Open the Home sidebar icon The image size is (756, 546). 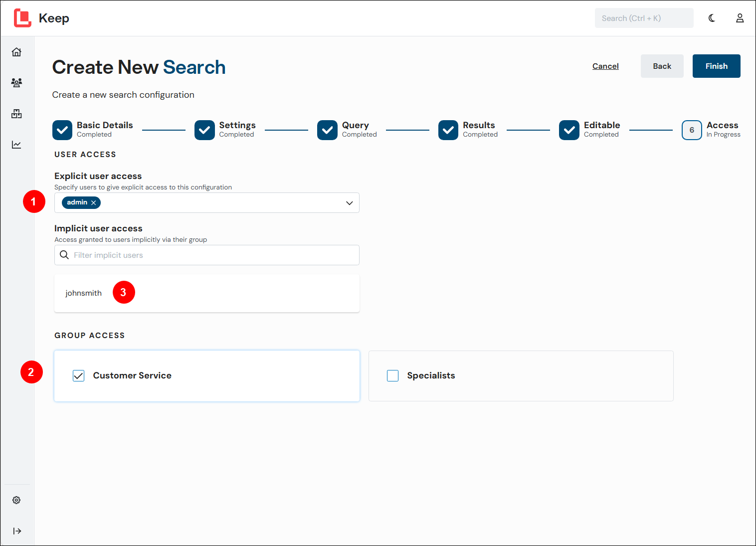(x=16, y=52)
